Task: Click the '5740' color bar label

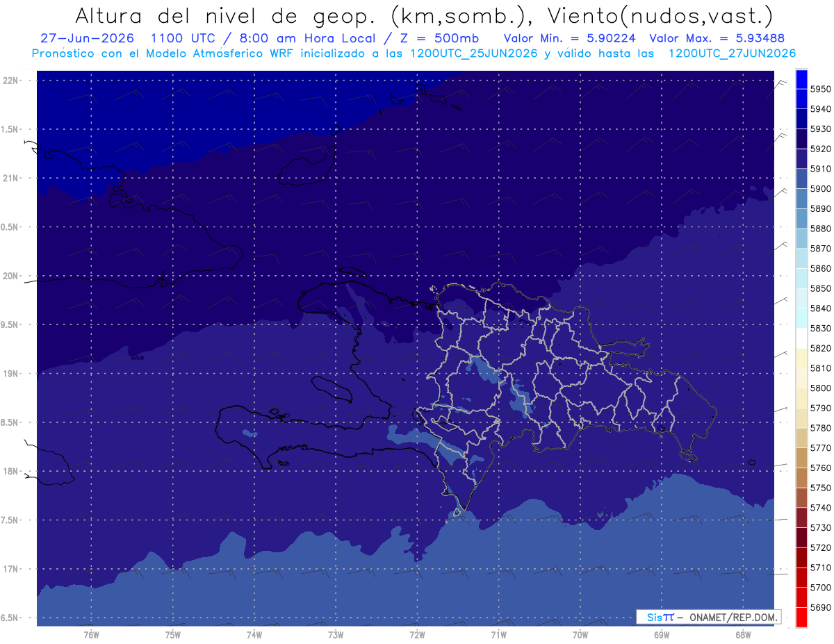Action: click(x=821, y=508)
